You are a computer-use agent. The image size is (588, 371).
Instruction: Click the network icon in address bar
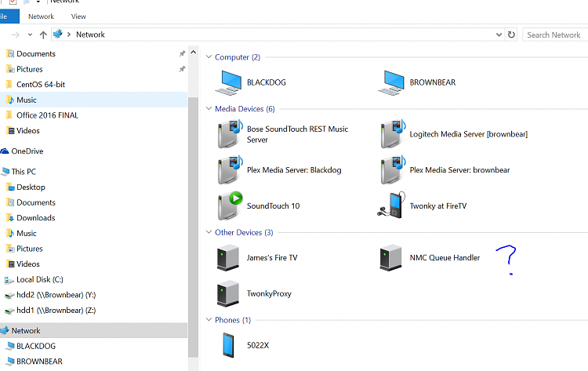pyautogui.click(x=58, y=35)
